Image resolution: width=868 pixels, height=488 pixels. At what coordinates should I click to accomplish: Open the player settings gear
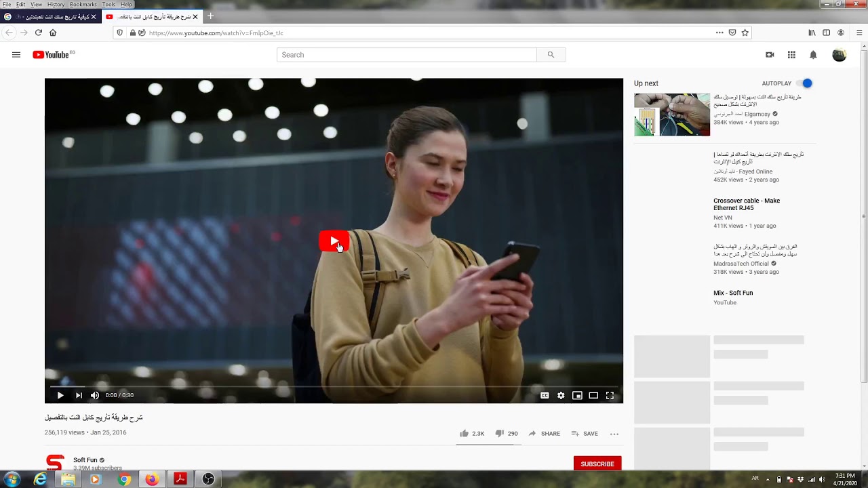pos(561,395)
